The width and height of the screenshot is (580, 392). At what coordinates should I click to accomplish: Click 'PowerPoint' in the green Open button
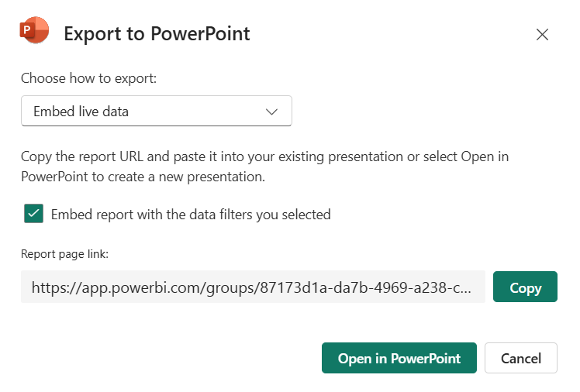point(425,359)
